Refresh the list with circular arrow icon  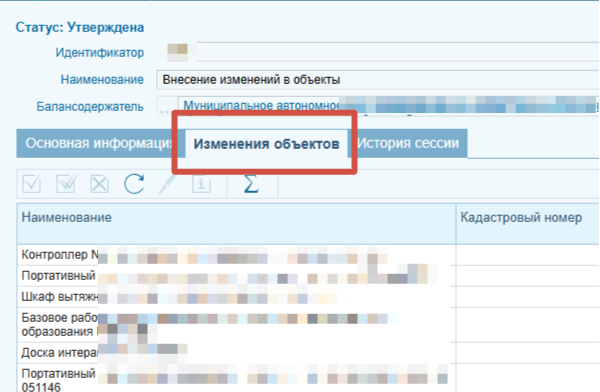[134, 184]
